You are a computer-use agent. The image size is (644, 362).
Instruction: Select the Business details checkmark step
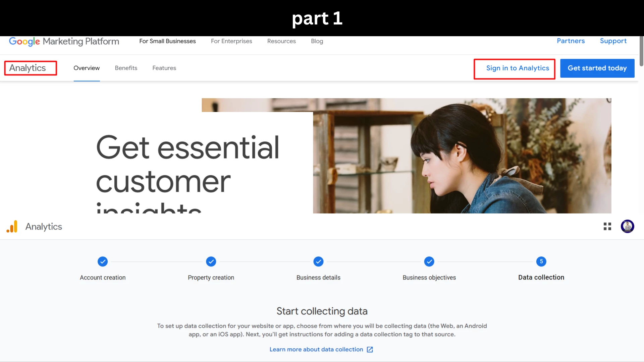point(318,261)
